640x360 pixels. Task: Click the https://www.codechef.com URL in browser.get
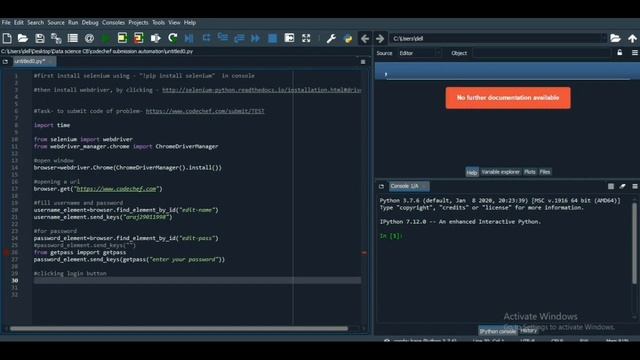click(116, 189)
